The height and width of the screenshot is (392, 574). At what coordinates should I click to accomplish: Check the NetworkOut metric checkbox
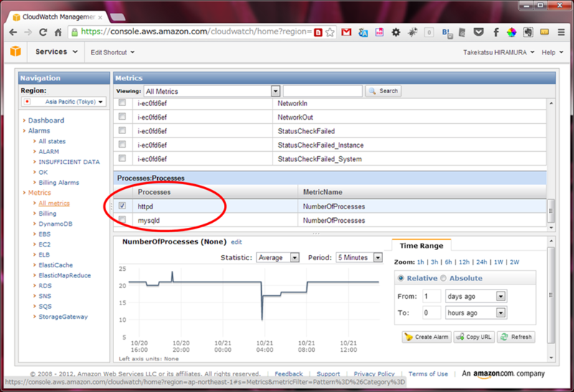[x=122, y=116]
